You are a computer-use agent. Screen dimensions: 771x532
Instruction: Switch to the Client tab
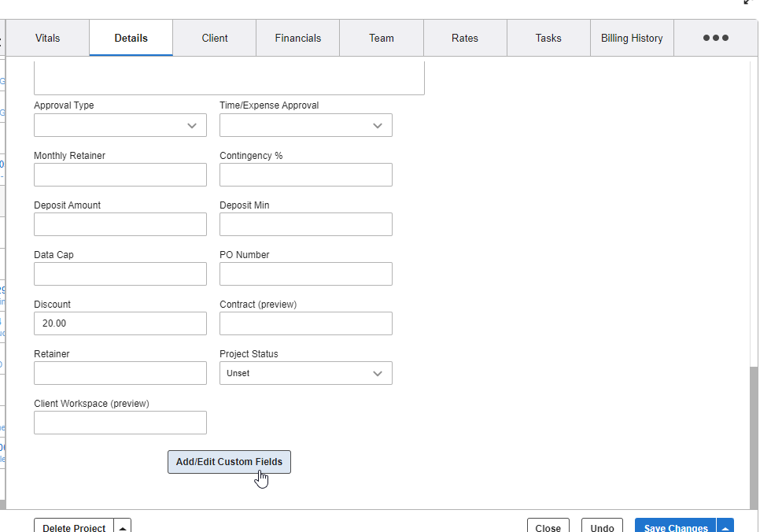214,37
